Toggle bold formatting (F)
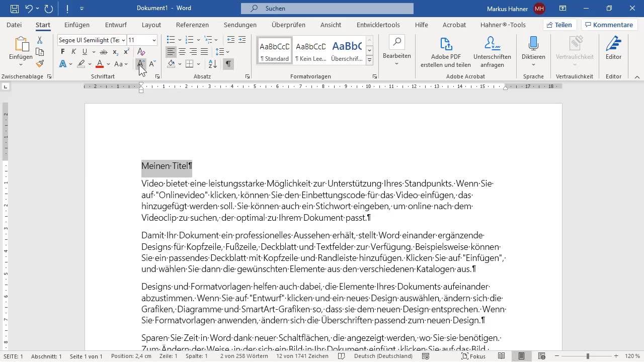The image size is (644, 362). [x=62, y=52]
